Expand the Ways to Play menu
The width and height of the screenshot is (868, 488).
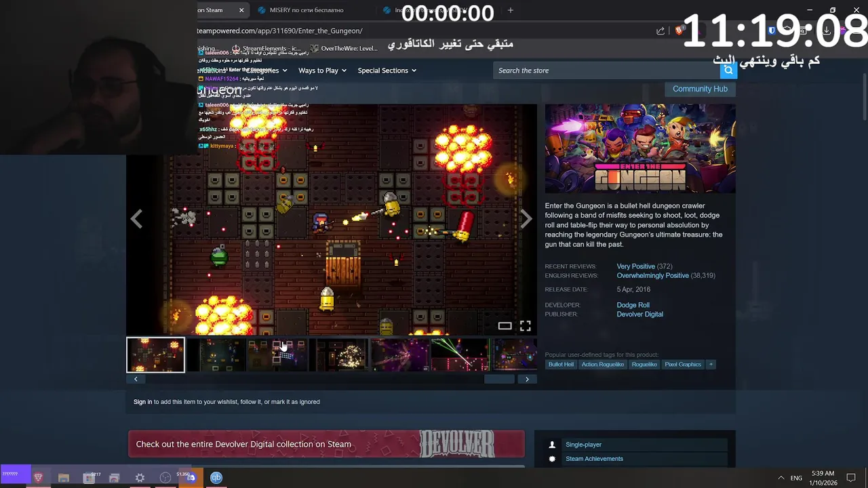pos(322,70)
